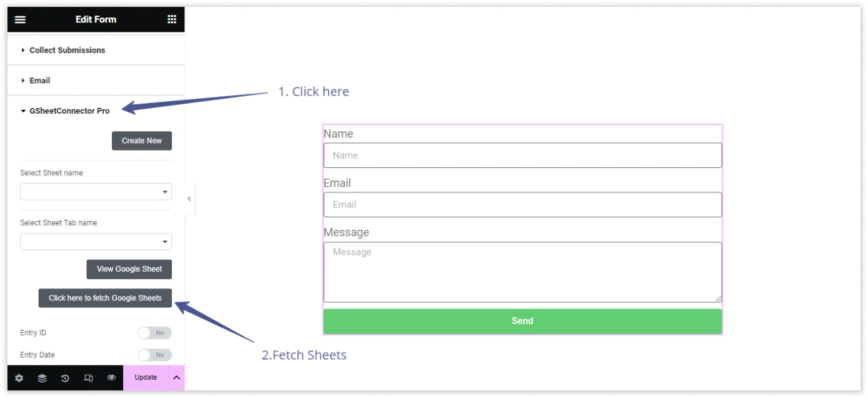Click into the Message textarea field

tap(522, 272)
